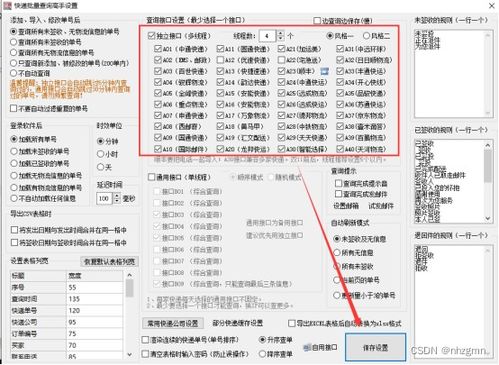
Task: Select the 快递公司 row in width table
Action: point(67,322)
